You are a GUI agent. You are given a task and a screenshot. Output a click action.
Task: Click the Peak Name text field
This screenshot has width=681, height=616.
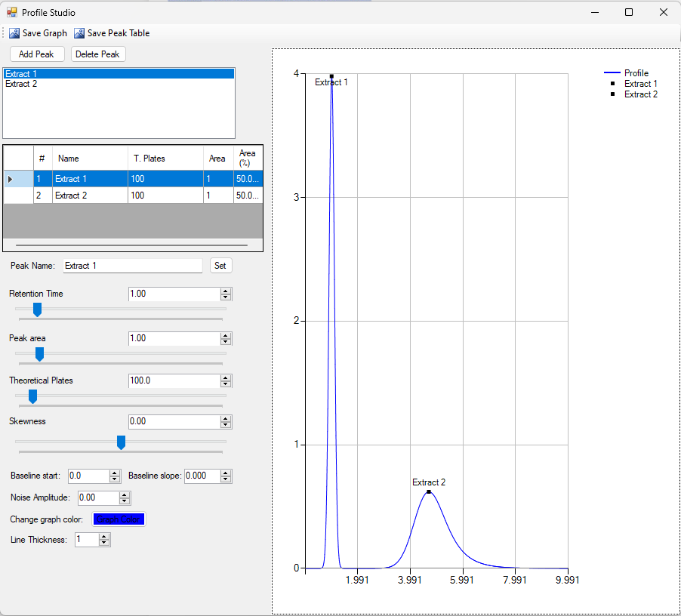point(132,266)
